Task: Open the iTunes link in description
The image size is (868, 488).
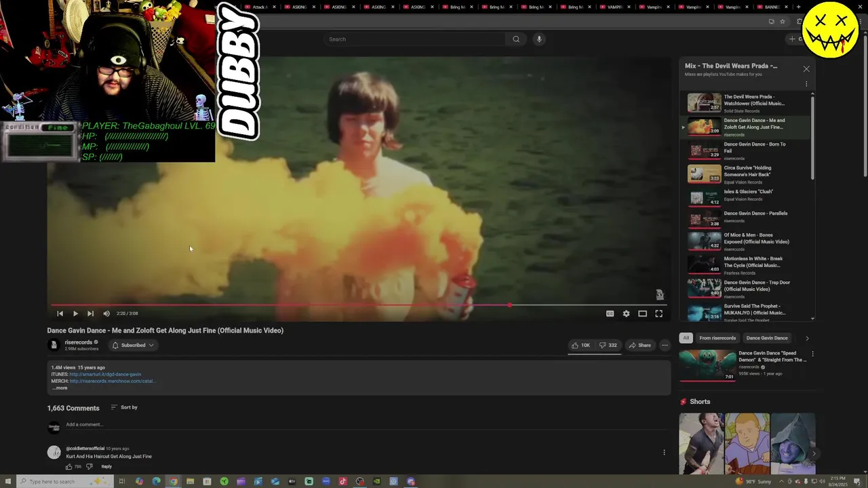Action: point(105,374)
